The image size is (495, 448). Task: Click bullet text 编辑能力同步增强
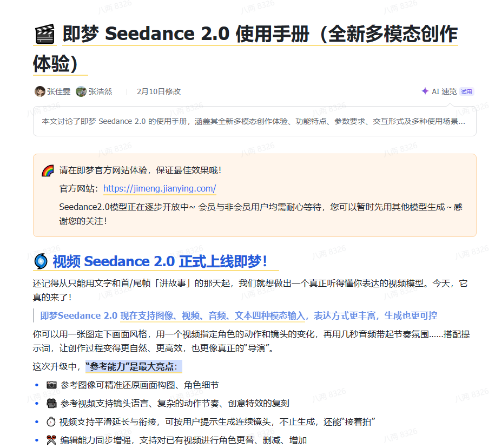183,440
